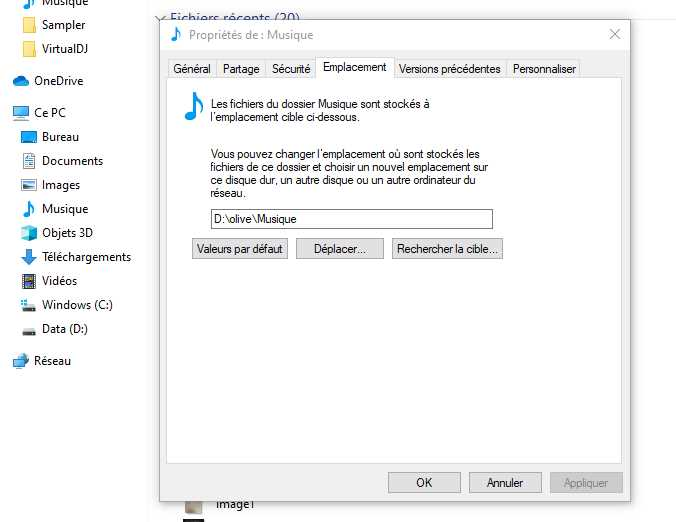676x522 pixels.
Task: Switch to the Général tab
Action: click(192, 69)
